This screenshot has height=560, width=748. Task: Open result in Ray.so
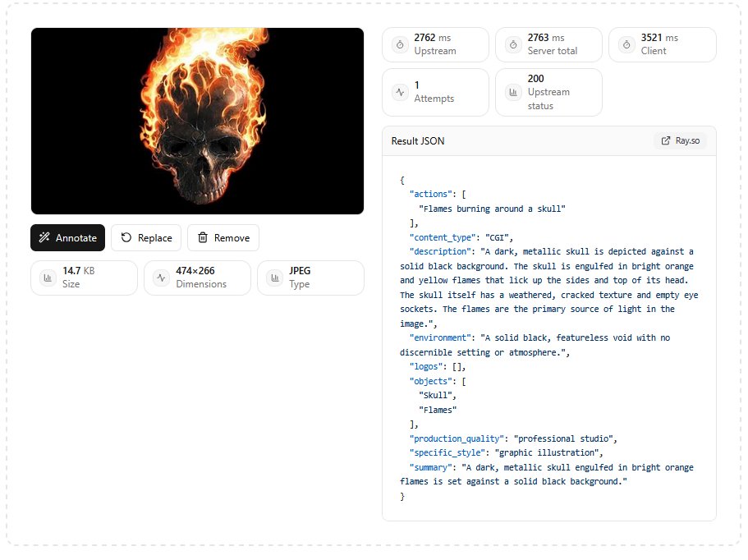(680, 140)
